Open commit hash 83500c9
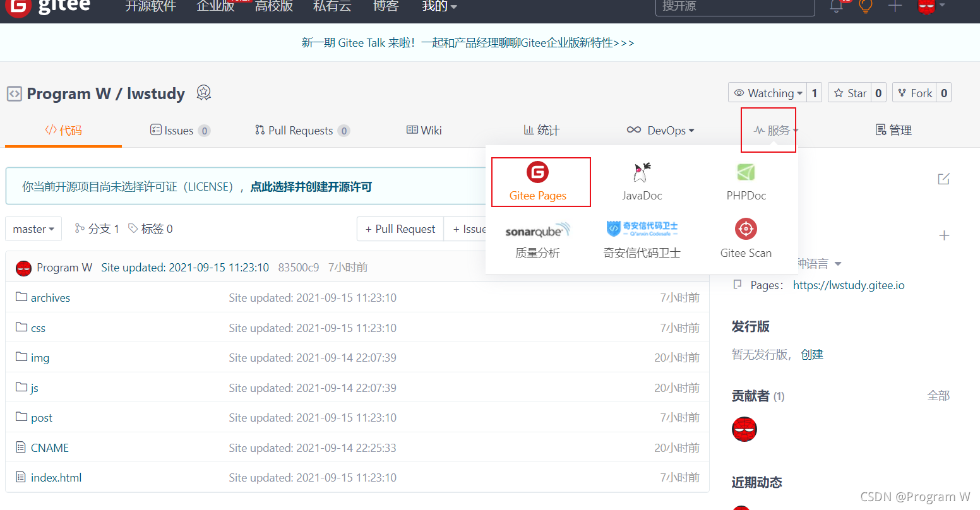This screenshot has height=510, width=980. click(x=299, y=268)
